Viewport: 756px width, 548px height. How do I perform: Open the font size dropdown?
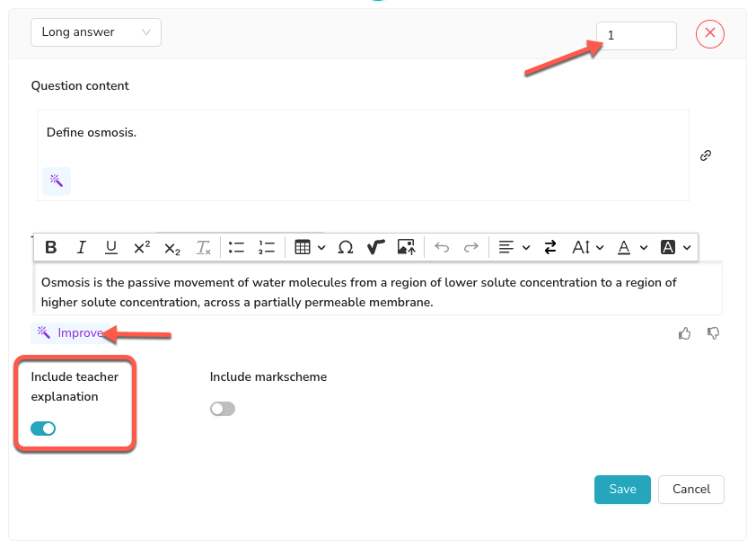[x=588, y=247]
